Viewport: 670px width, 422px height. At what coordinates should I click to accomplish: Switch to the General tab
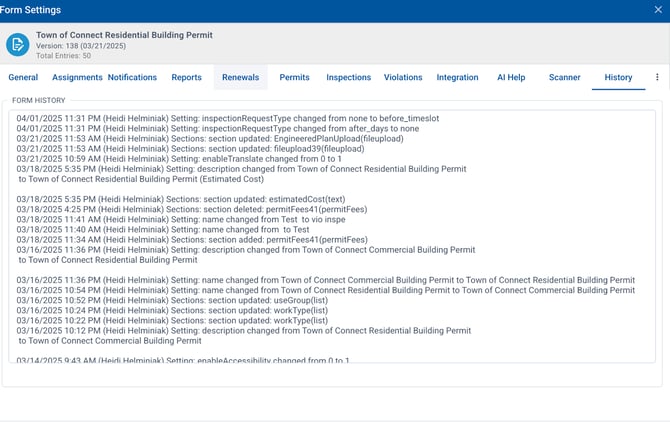click(x=23, y=77)
